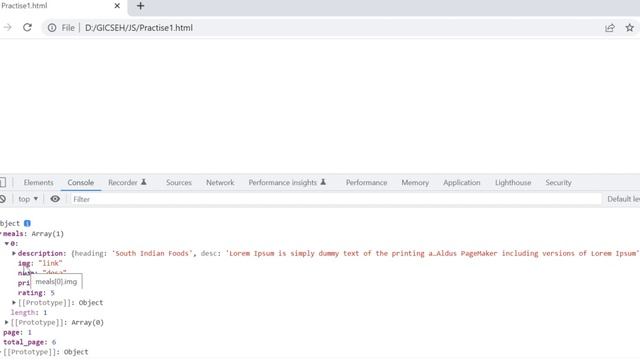This screenshot has height=360, width=640.
Task: Select the total_page: 6 property
Action: 29,342
